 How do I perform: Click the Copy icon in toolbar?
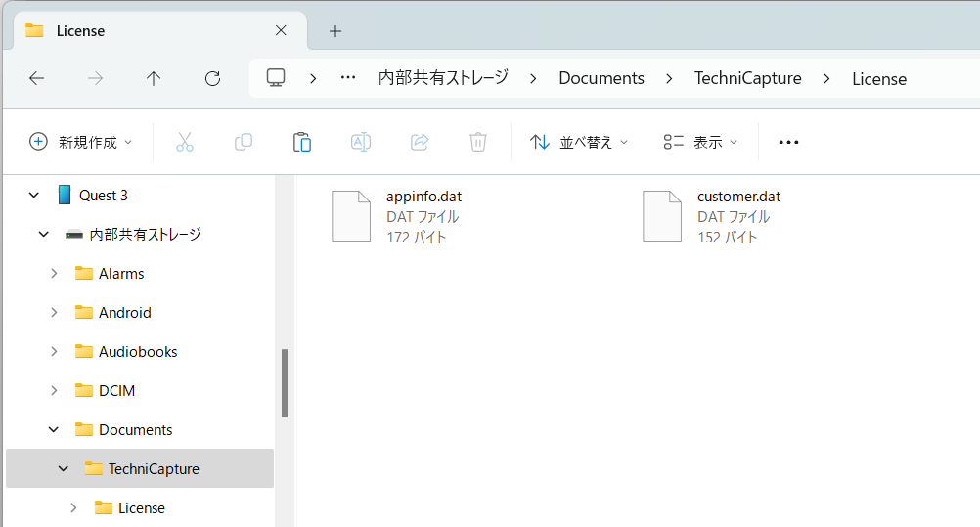click(244, 142)
